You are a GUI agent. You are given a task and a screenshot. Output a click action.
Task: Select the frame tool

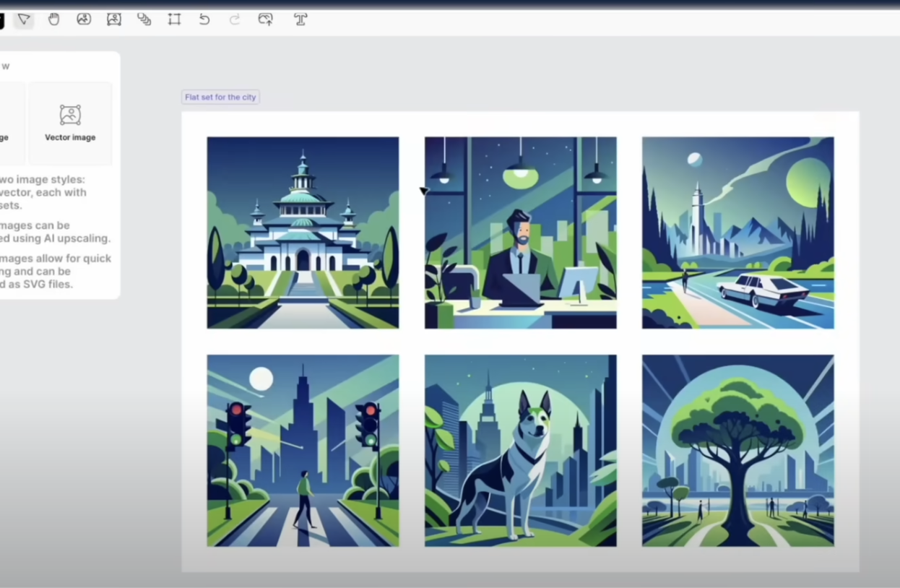coord(174,20)
